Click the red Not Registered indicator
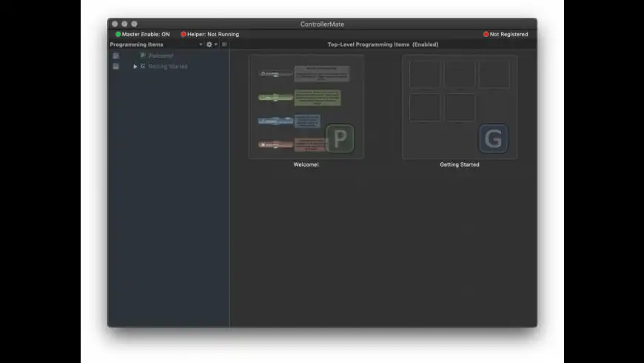 pos(486,34)
